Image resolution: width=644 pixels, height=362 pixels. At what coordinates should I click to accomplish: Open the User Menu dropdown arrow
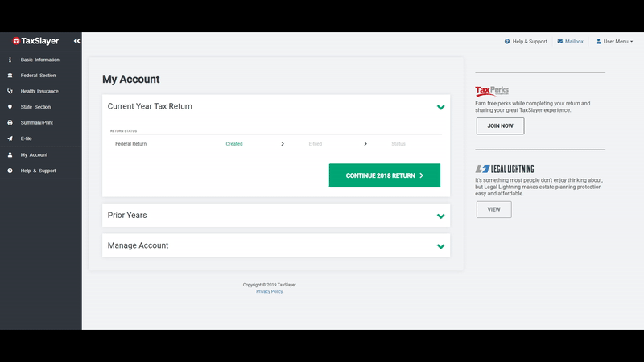631,42
